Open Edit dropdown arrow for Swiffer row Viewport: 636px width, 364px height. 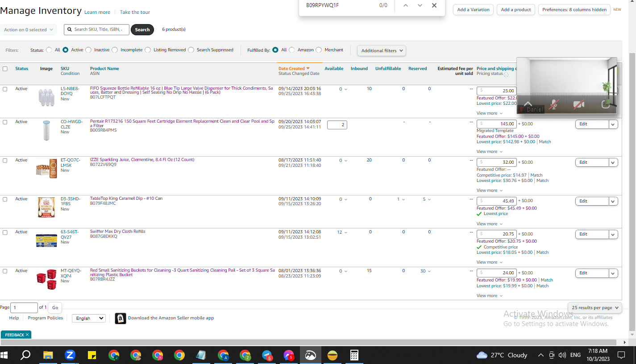613,235
